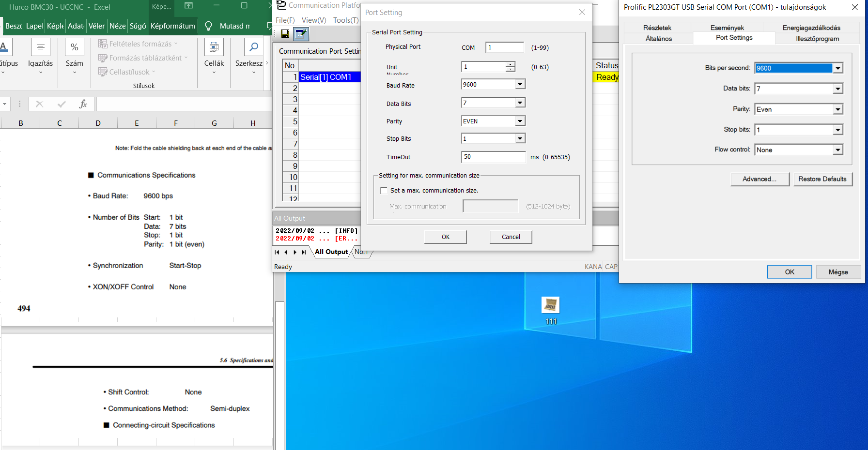
Task: Click the formula bar cancel X icon
Action: pos(40,104)
